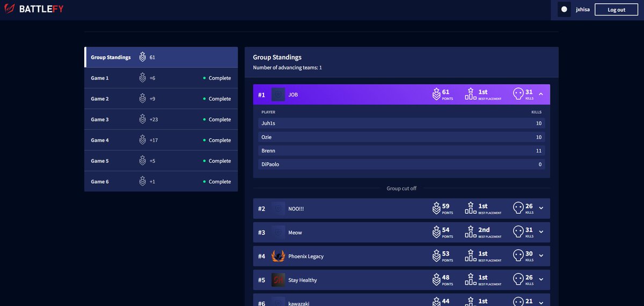Click Brenn's kill count of 11

tap(539, 151)
